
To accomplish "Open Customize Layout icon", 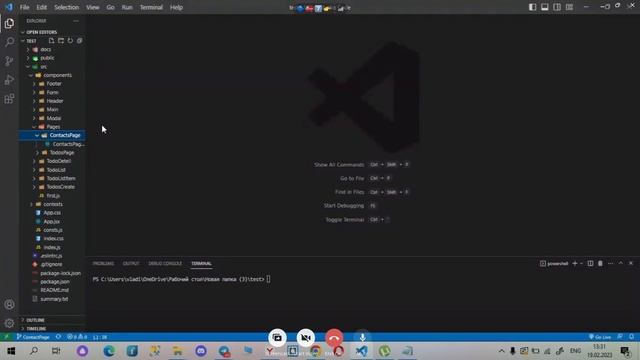I will pyautogui.click(x=569, y=7).
